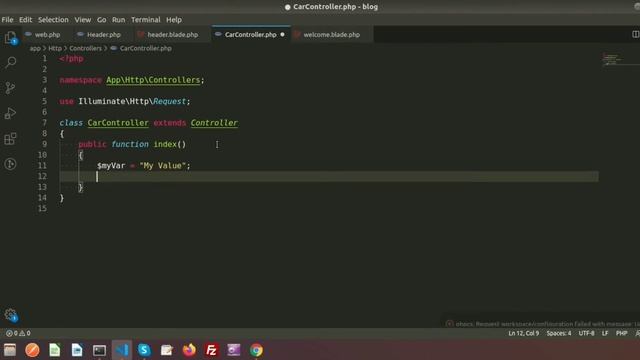The width and height of the screenshot is (640, 360).
Task: Change indentation via Spaces: 4
Action: pyautogui.click(x=559, y=333)
